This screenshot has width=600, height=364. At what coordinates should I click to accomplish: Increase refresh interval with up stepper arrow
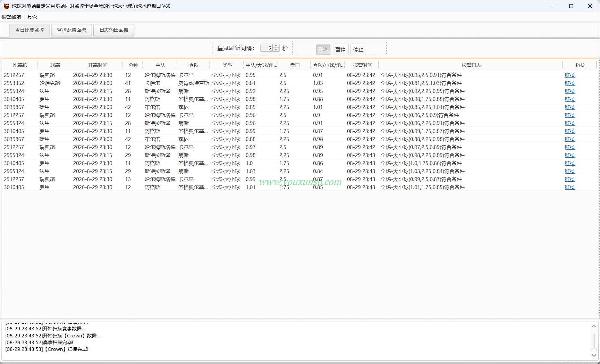coord(276,46)
